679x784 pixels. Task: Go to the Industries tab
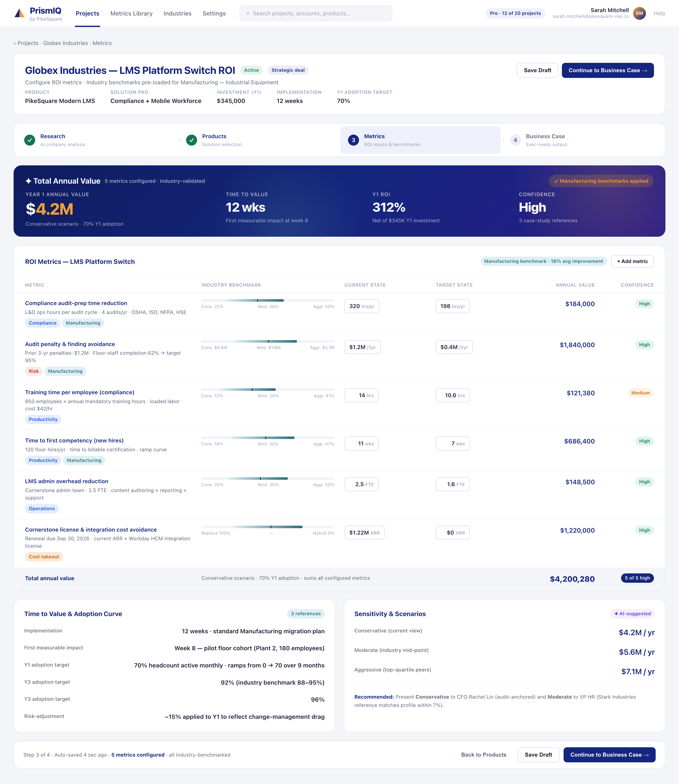(177, 14)
